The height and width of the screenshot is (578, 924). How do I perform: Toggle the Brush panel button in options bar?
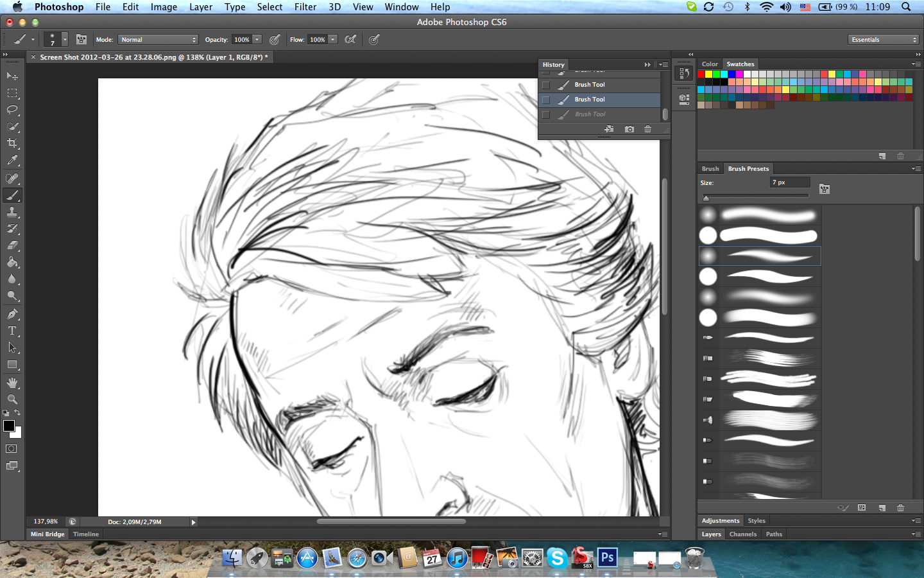(x=81, y=40)
